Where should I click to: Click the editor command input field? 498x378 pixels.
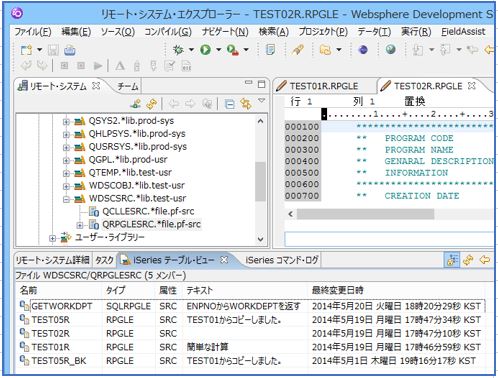[389, 239]
